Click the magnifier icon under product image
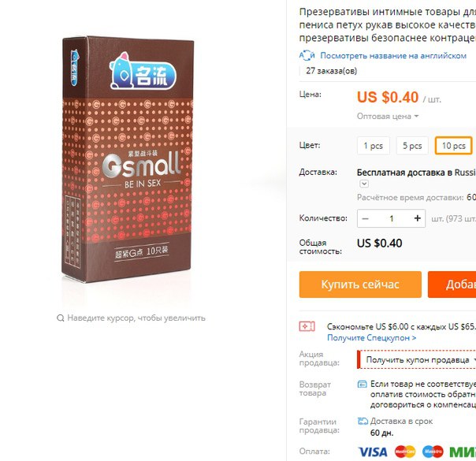The image size is (476, 461). tap(61, 318)
